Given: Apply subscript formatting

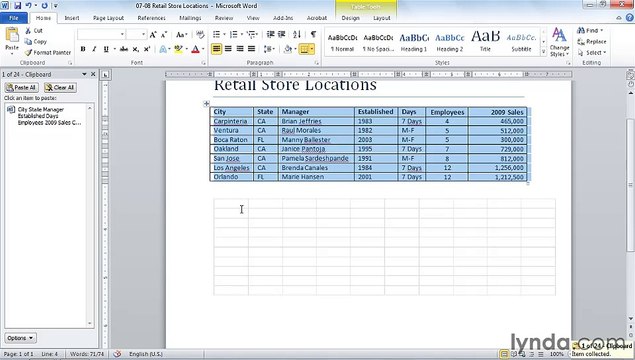Looking at the screenshot, I should tap(136, 49).
